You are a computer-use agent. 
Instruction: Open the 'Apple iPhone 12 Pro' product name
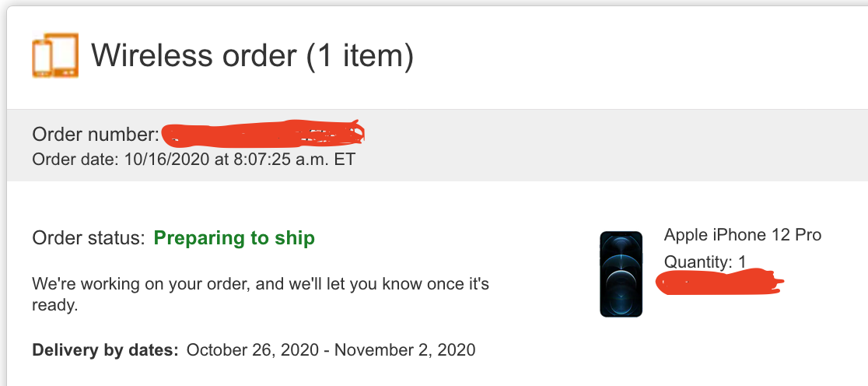pos(742,235)
